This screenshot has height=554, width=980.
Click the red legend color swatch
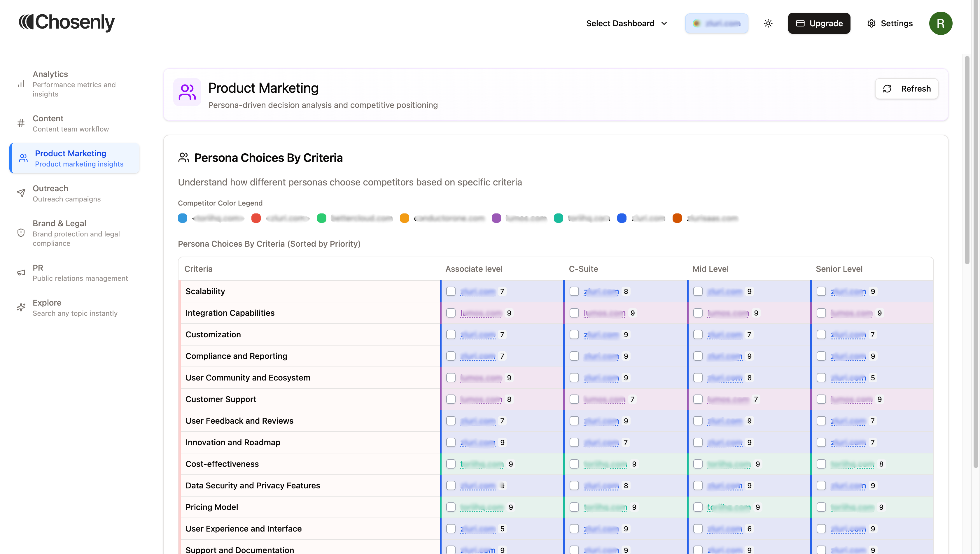(256, 218)
